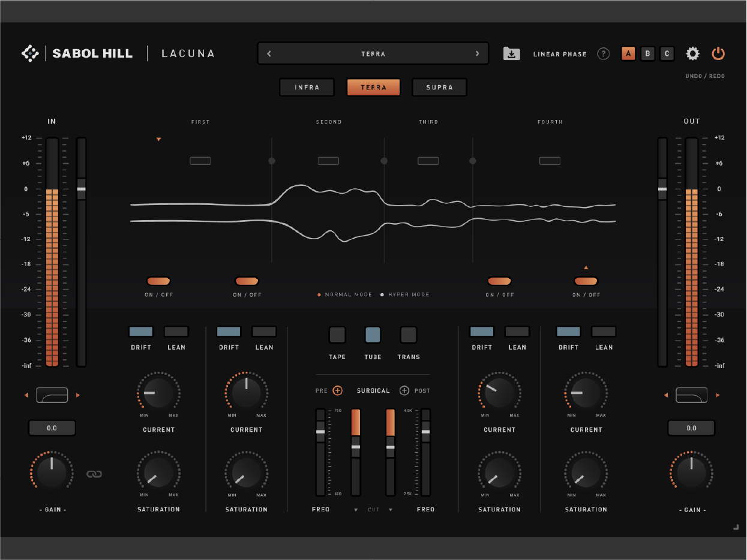
Task: Click the FOURTH band solo box
Action: pyautogui.click(x=550, y=161)
